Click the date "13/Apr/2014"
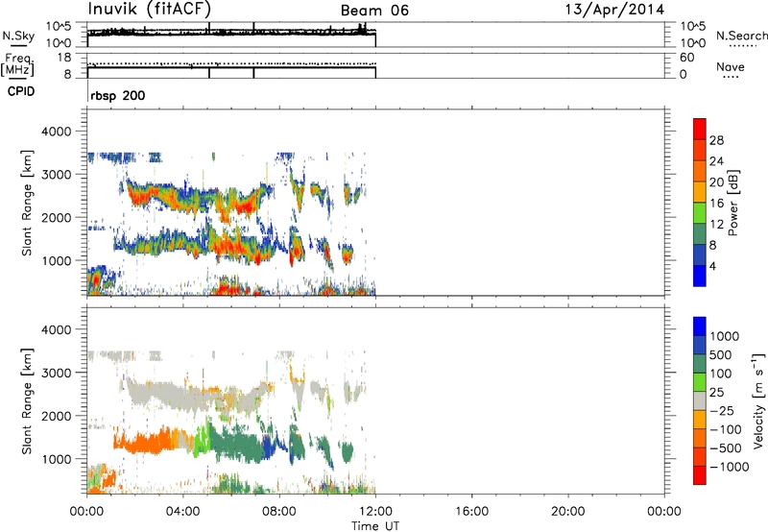The width and height of the screenshot is (768, 532). pyautogui.click(x=614, y=10)
